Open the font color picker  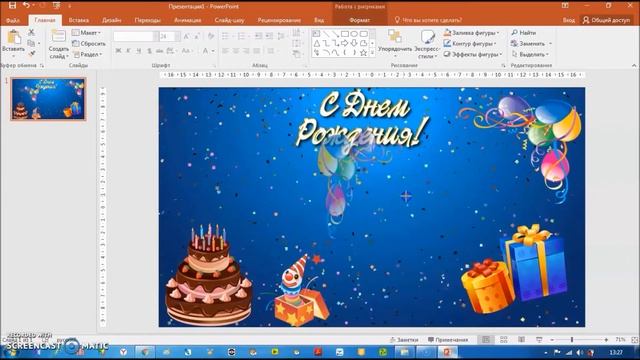pyautogui.click(x=207, y=51)
